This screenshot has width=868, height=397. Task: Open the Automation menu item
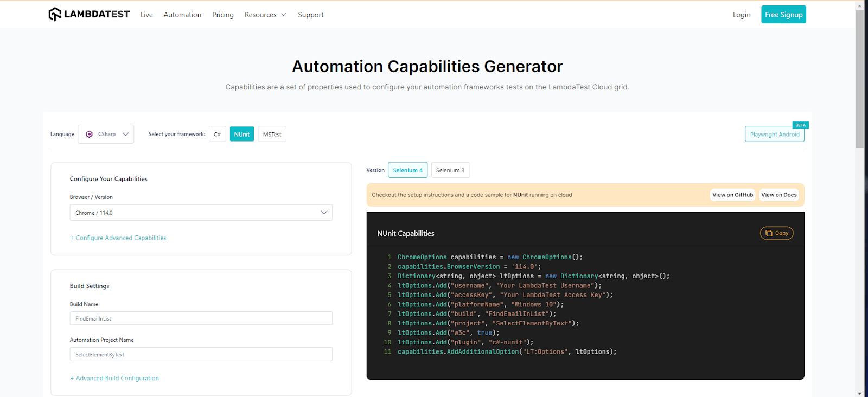(182, 15)
